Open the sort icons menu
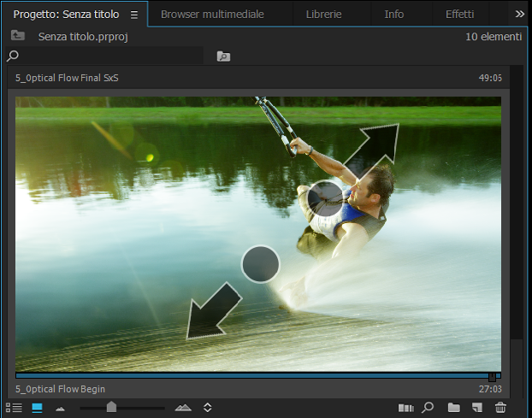532x418 pixels. [208, 408]
